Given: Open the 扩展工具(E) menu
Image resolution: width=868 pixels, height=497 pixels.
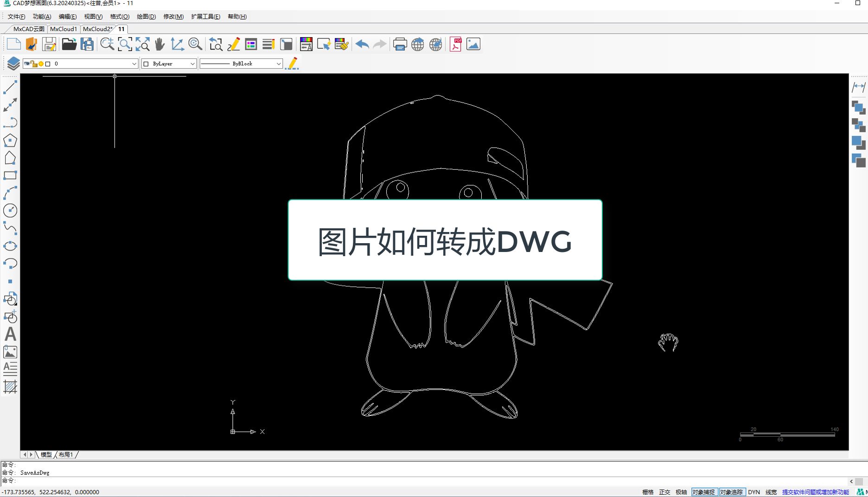Looking at the screenshot, I should tap(205, 16).
